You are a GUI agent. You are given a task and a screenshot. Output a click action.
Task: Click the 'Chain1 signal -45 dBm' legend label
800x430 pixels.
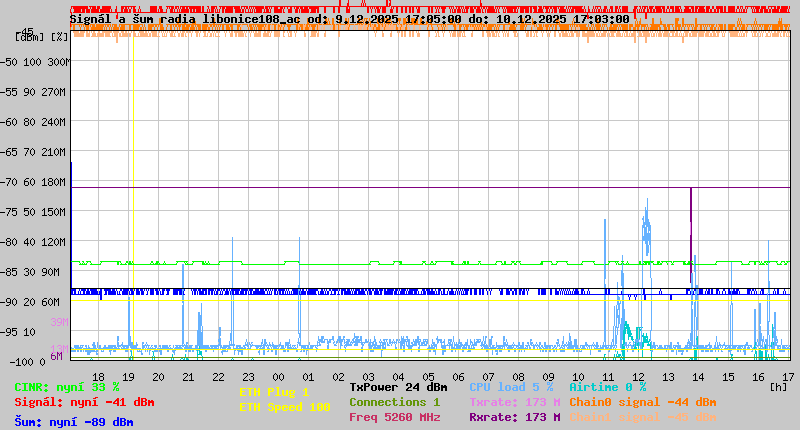[643, 417]
